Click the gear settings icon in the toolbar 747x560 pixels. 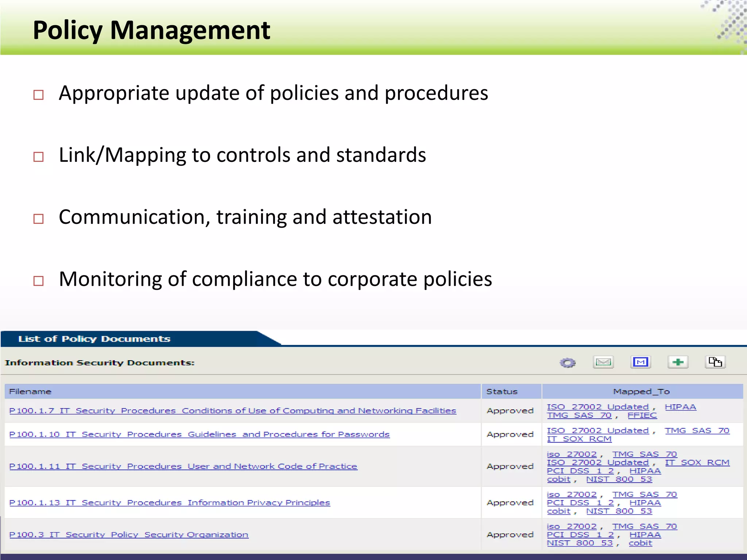tap(568, 363)
